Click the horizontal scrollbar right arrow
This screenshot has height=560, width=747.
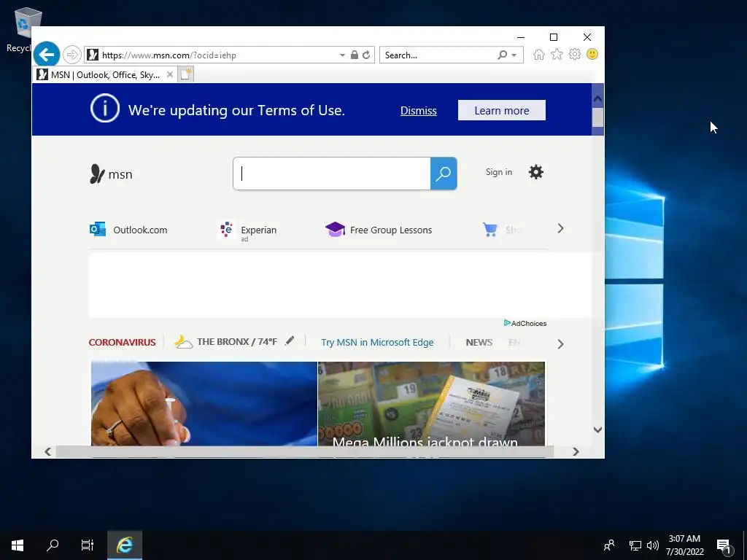(x=576, y=451)
